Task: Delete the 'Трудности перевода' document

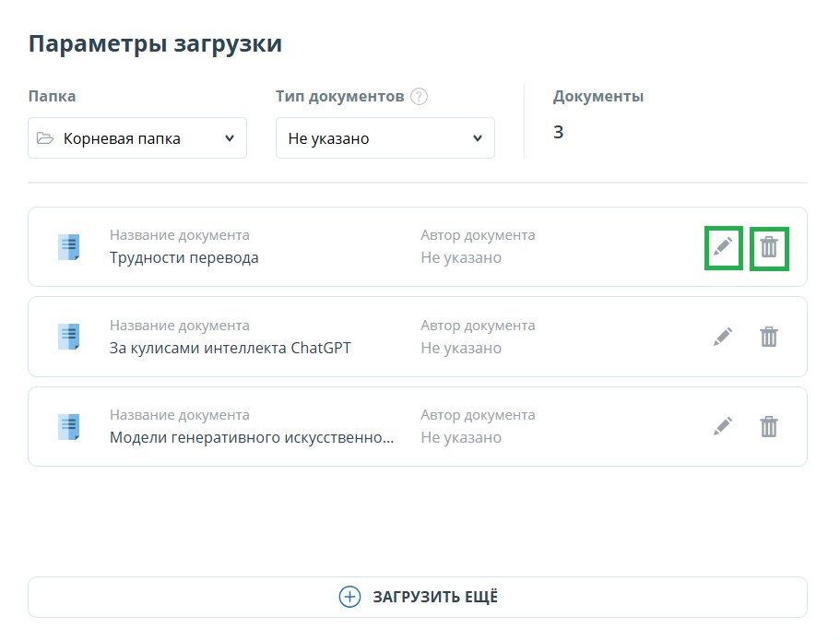Action: coord(769,247)
